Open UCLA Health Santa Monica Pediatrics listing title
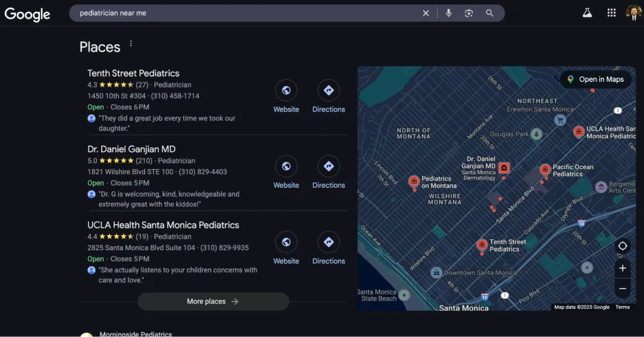Image resolution: width=644 pixels, height=337 pixels. point(163,225)
